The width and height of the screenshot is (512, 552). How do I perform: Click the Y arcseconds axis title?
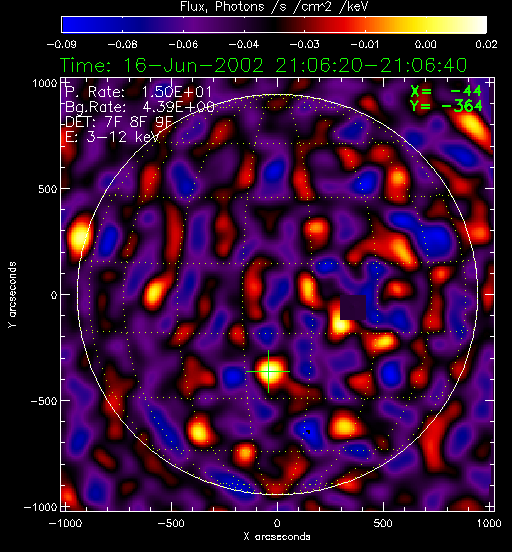coord(12,295)
